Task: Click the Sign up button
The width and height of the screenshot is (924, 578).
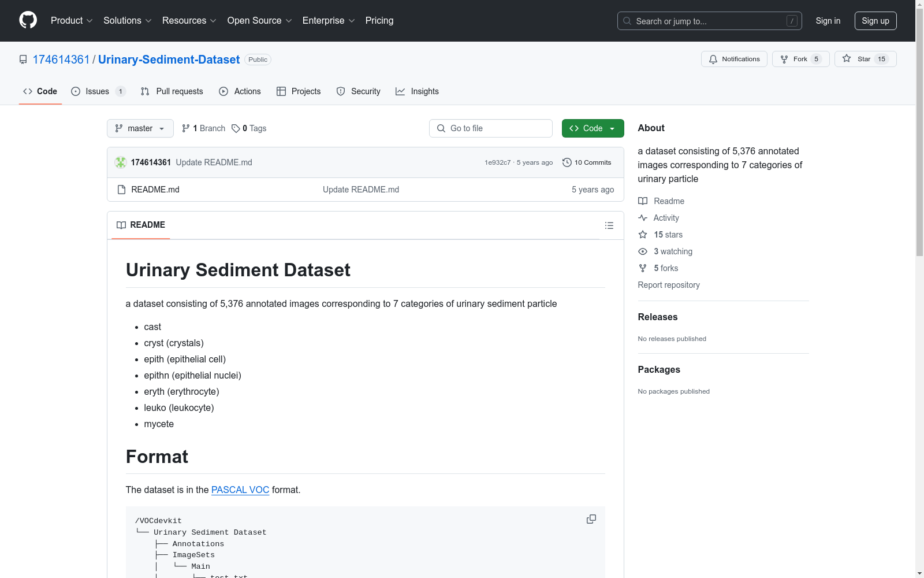Action: (875, 21)
